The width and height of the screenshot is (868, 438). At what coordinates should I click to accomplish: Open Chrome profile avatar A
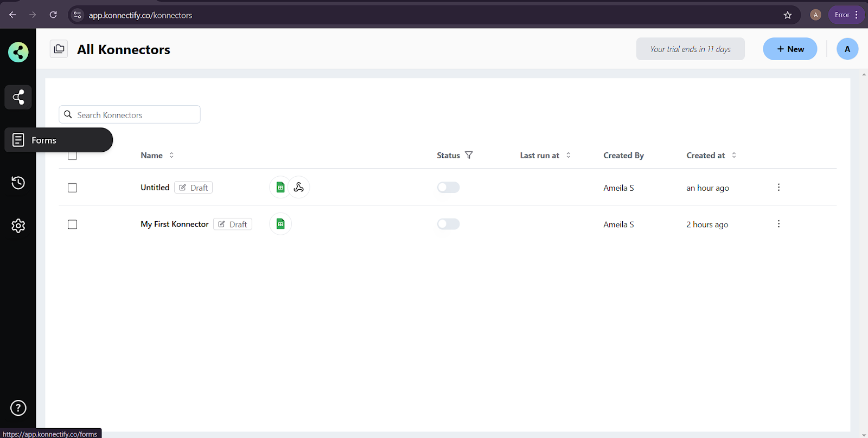click(x=815, y=15)
